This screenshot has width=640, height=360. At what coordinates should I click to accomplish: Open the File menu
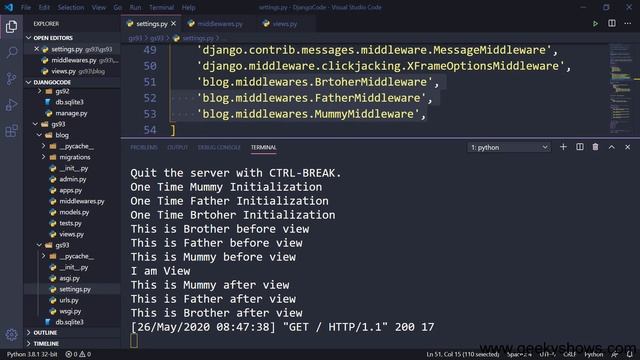(x=26, y=7)
